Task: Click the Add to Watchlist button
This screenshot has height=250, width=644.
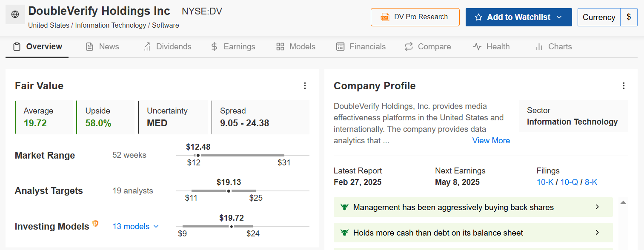Action: 518,17
